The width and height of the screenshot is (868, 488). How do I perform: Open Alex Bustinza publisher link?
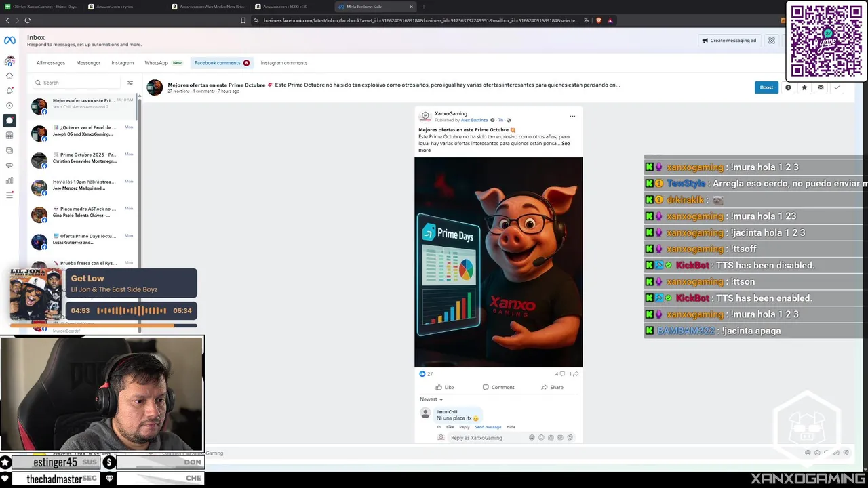[x=475, y=120]
